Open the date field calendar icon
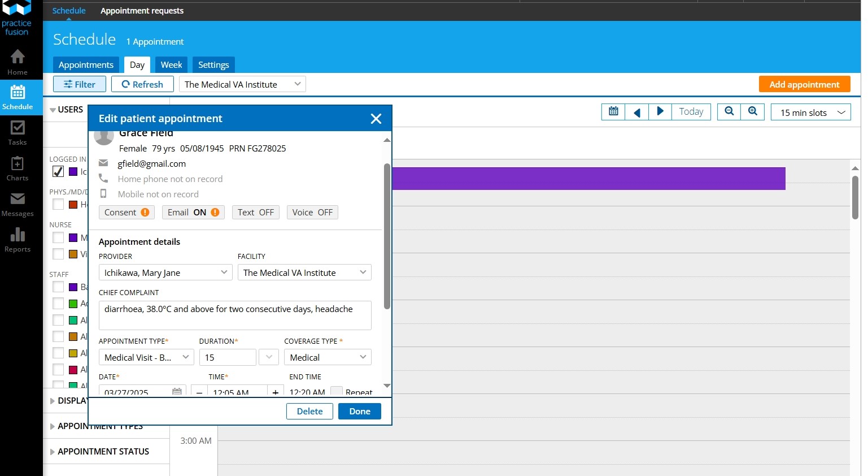The image size is (868, 476). click(177, 391)
